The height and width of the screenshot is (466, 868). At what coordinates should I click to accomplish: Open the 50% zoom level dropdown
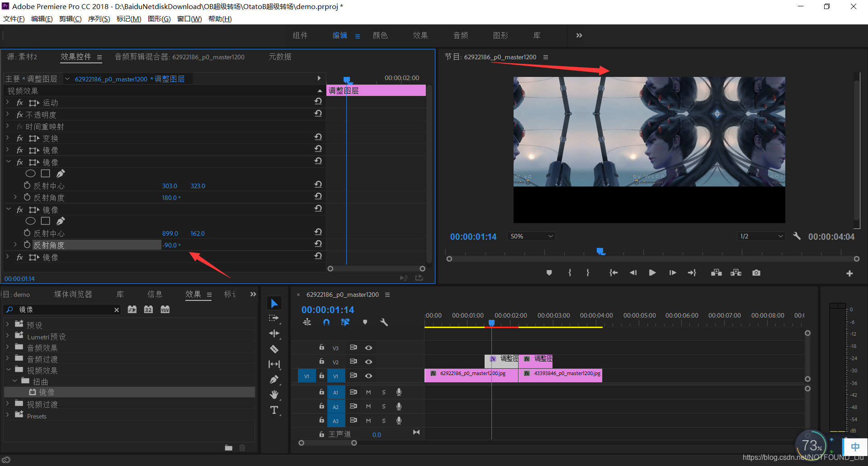532,236
